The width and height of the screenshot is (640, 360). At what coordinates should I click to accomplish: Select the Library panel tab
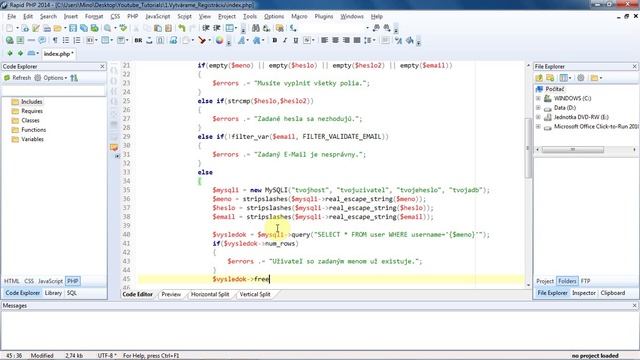[x=53, y=293]
